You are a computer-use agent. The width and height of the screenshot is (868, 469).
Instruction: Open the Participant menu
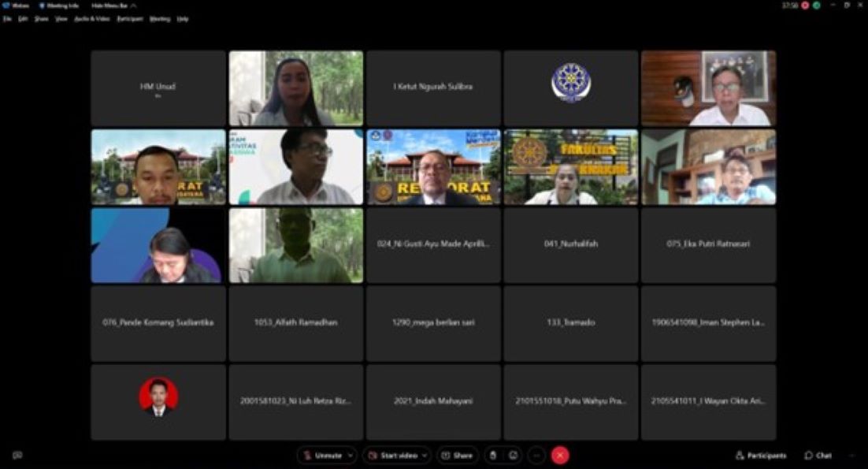(130, 19)
